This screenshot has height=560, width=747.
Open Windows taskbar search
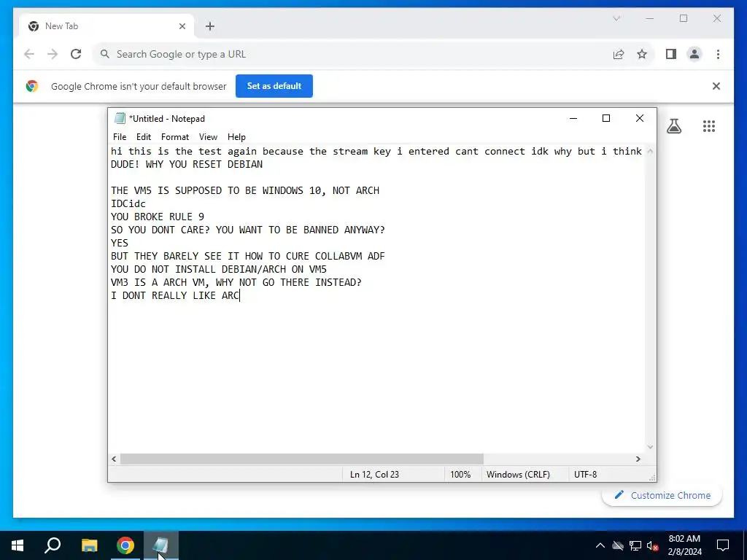point(53,545)
